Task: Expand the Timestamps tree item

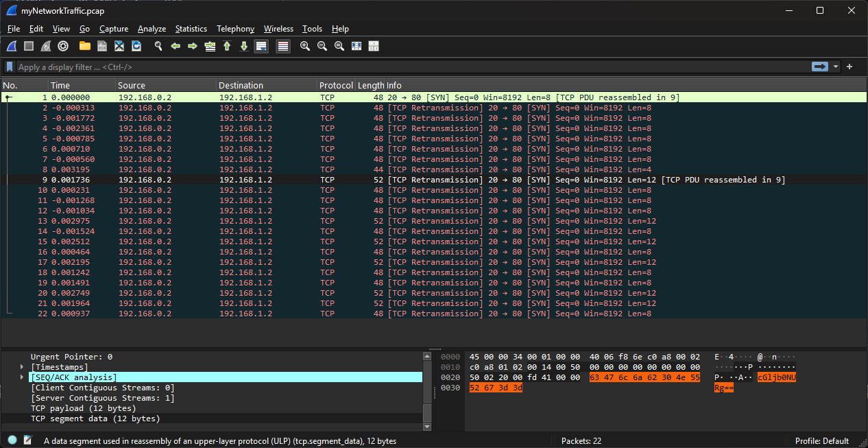Action: (21, 366)
